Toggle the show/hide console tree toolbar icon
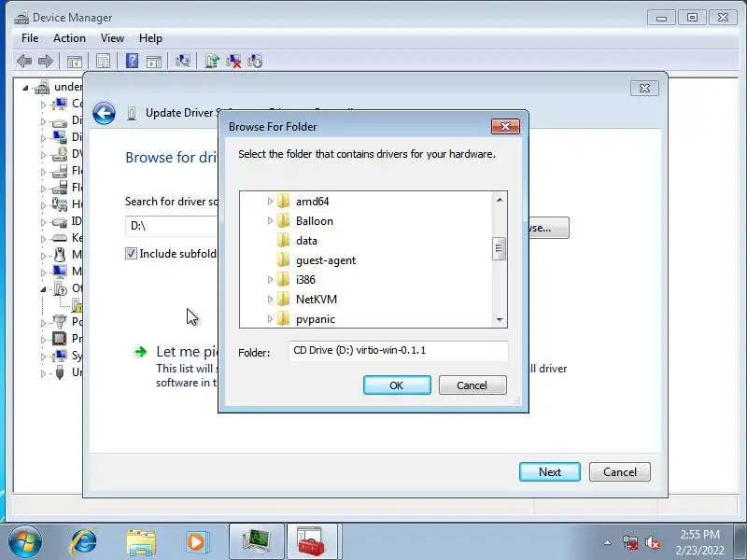 click(x=75, y=61)
